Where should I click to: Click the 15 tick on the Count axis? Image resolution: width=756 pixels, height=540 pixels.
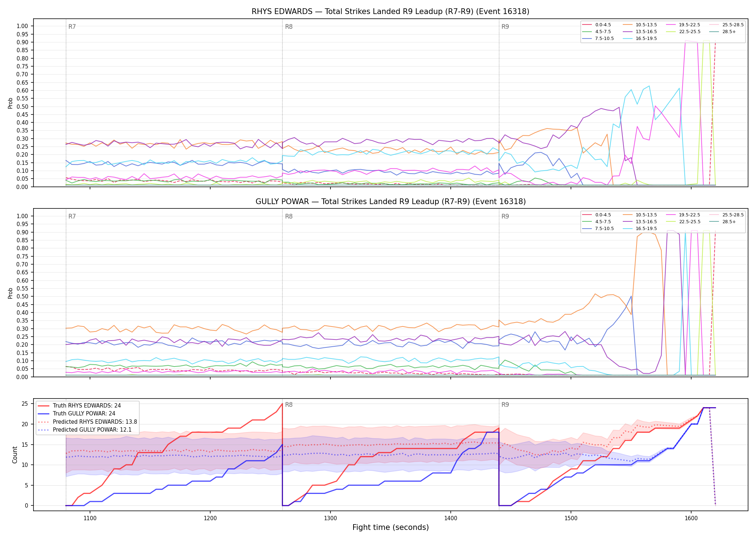(25, 445)
